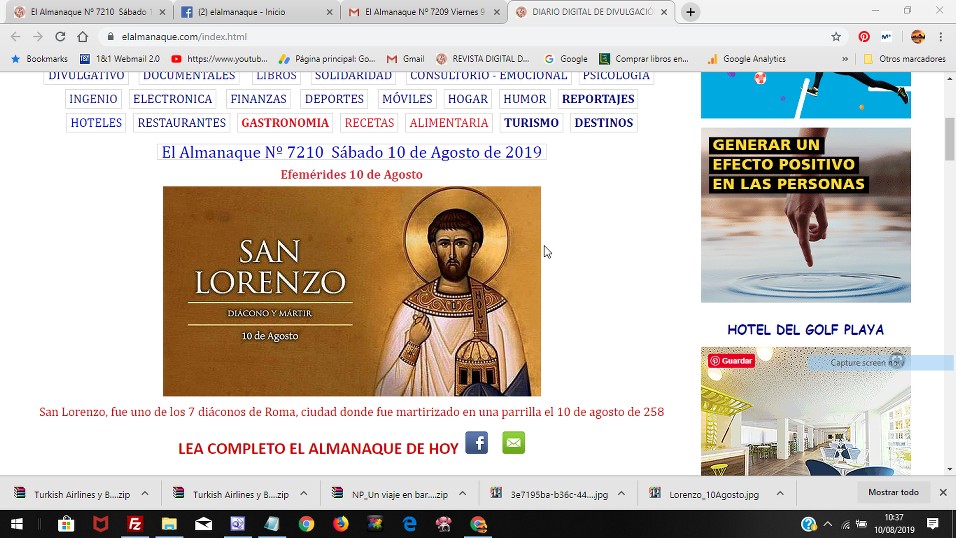The width and height of the screenshot is (956, 538).
Task: Send the almanaque via the green email icon
Action: [513, 442]
